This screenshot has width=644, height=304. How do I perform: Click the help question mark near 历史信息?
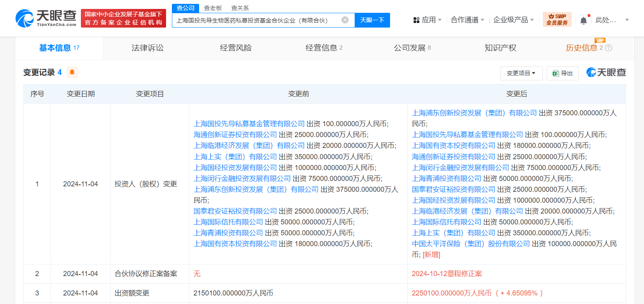coord(609,48)
